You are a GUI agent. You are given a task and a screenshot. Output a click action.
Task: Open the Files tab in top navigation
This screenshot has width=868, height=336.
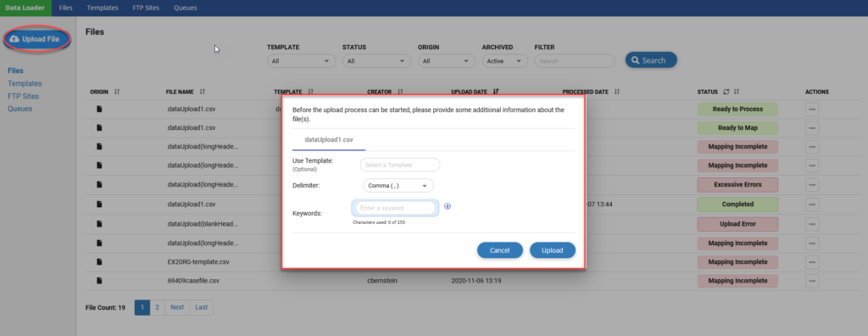pyautogui.click(x=66, y=8)
